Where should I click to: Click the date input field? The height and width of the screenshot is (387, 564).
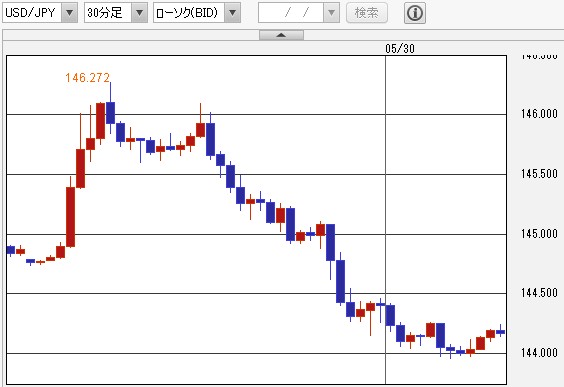291,13
